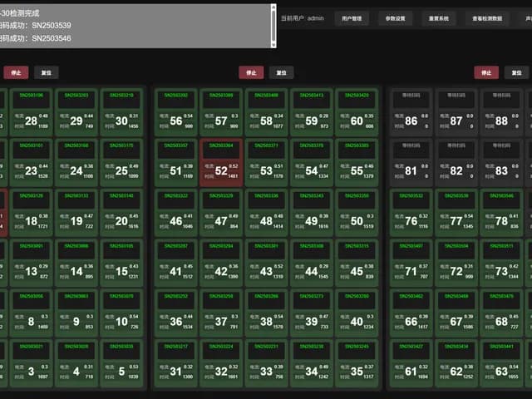
Task: Select station card number 8
Action: point(32,313)
